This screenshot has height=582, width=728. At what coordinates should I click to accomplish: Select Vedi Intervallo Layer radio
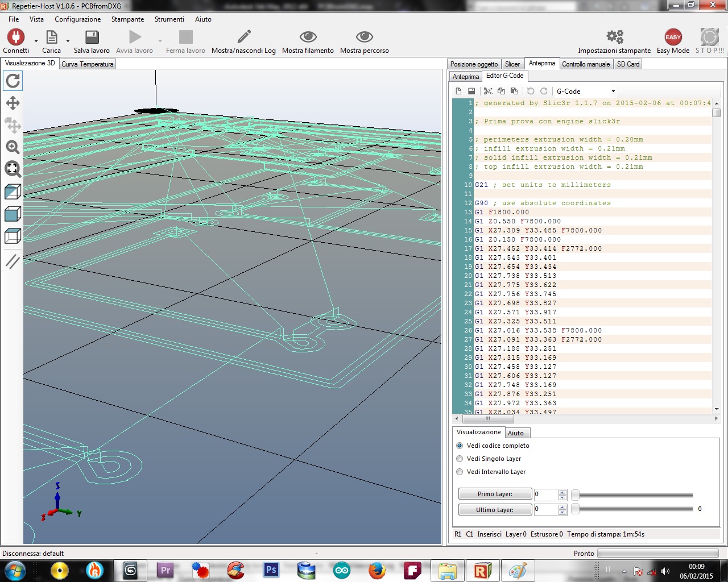click(460, 472)
